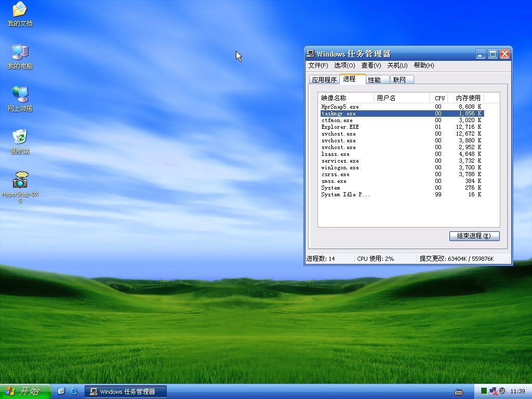Click the 11:39 taskbar clock
Image resolution: width=532 pixels, height=399 pixels.
[517, 391]
